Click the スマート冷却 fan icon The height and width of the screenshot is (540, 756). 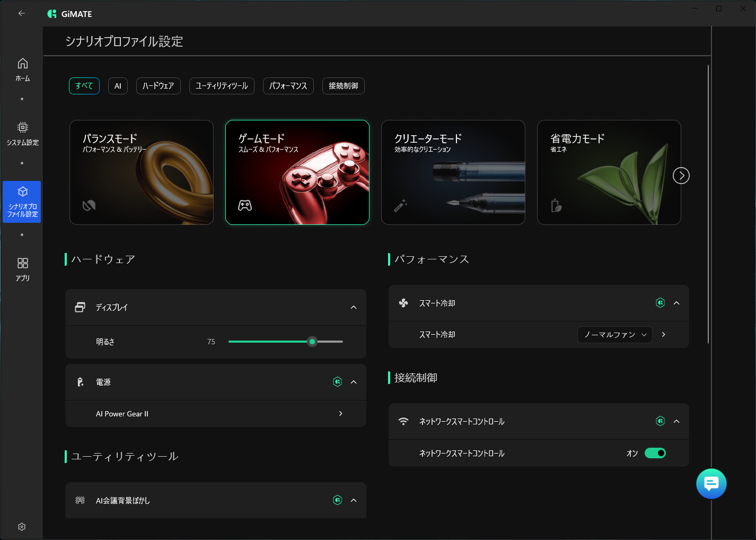403,303
